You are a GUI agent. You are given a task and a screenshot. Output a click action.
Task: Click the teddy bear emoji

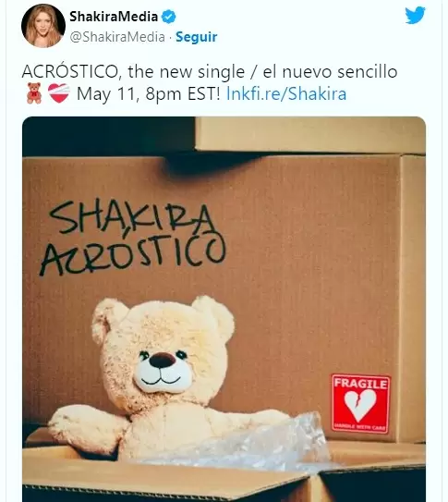(34, 93)
